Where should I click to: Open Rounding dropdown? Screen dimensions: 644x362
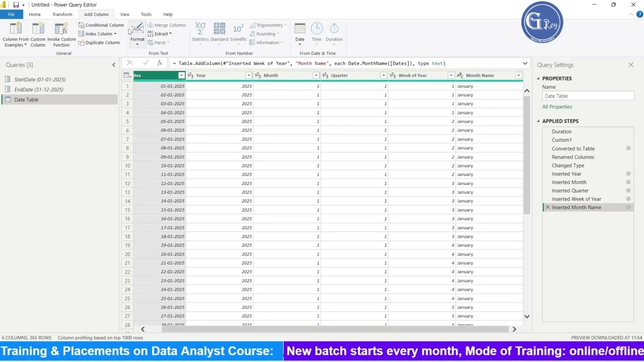[264, 34]
